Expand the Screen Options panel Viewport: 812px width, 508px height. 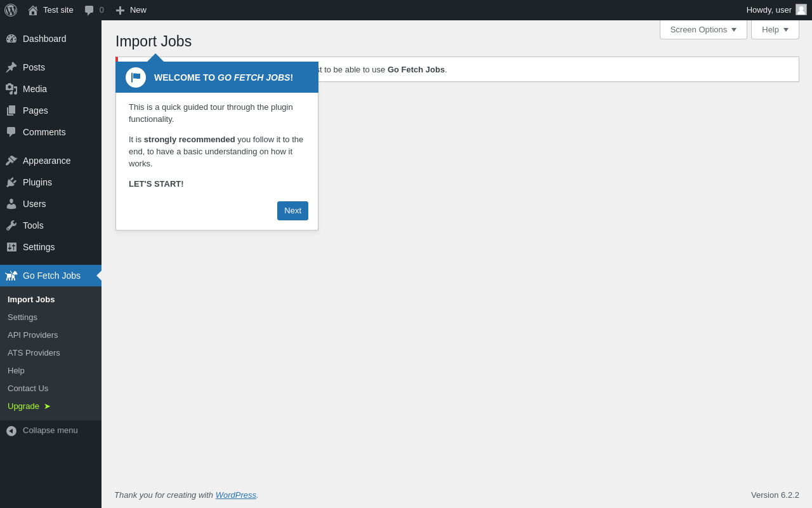704,29
